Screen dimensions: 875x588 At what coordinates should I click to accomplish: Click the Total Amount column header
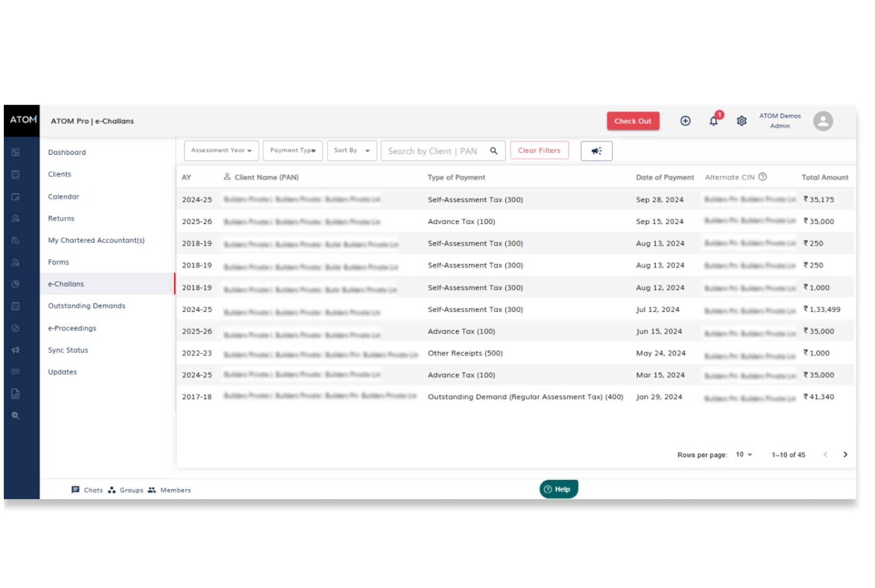[x=825, y=177]
